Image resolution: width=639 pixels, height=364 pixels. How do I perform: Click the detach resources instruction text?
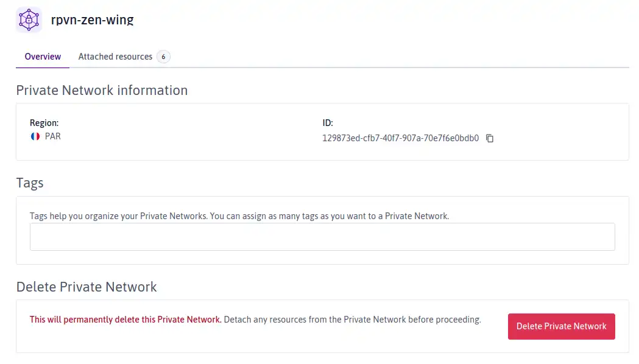tap(352, 320)
